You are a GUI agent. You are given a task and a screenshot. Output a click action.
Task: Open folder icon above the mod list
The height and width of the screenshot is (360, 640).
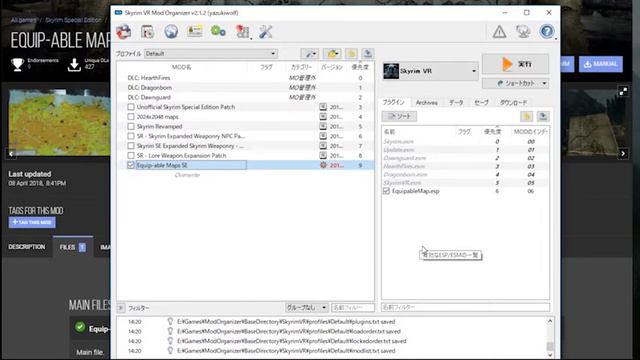pyautogui.click(x=332, y=54)
